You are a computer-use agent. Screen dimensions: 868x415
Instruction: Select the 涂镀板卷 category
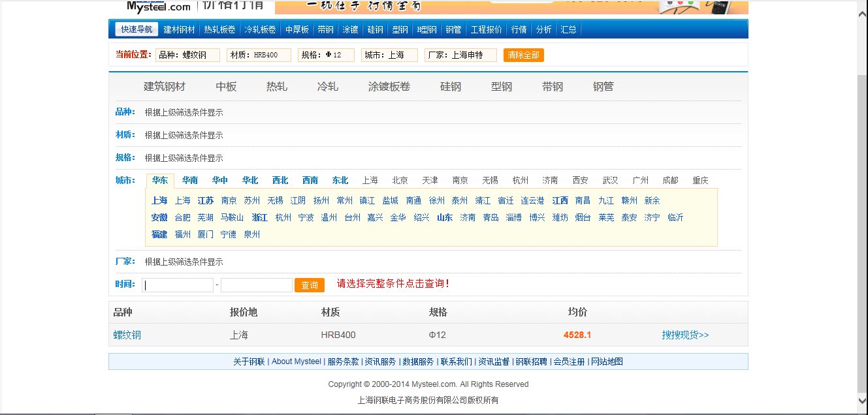click(388, 85)
